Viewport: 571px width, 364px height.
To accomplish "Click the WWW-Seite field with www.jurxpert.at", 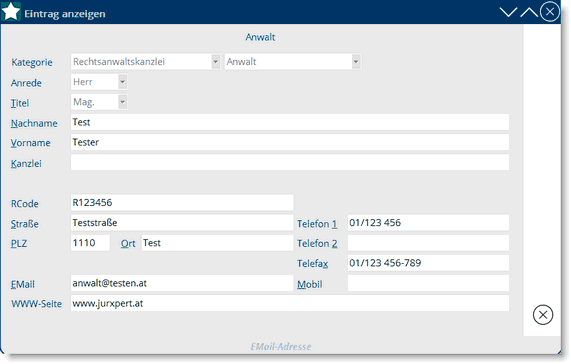I will 290,303.
